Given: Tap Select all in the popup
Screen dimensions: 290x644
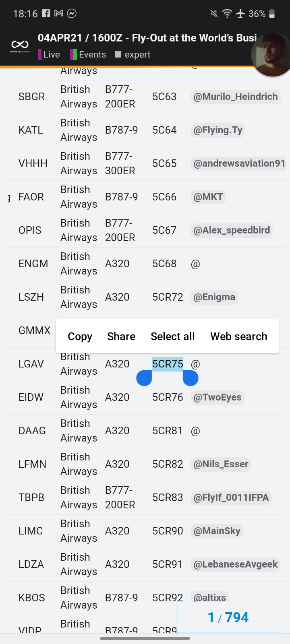Looking at the screenshot, I should (x=172, y=336).
